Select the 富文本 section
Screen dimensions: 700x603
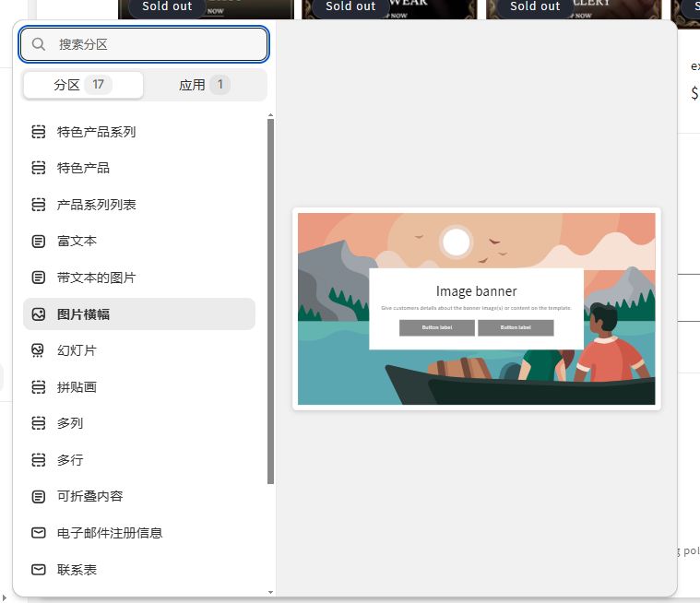139,241
